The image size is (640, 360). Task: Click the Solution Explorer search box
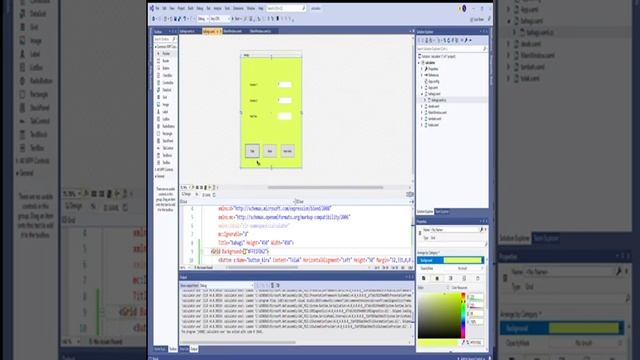(x=452, y=49)
